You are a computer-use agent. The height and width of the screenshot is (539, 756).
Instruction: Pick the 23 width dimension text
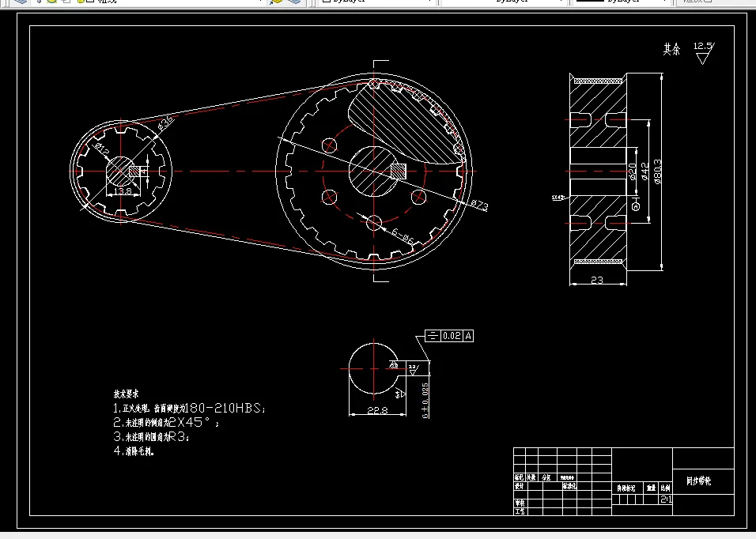pyautogui.click(x=597, y=280)
